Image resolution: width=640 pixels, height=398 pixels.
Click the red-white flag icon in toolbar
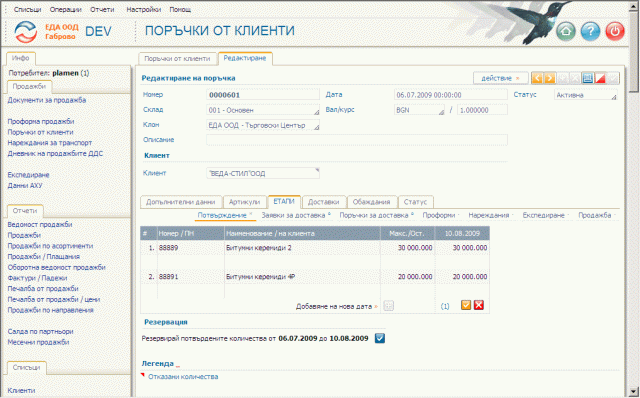pyautogui.click(x=600, y=78)
